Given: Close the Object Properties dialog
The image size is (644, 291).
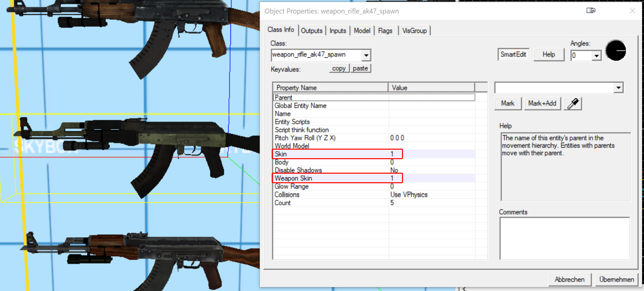Looking at the screenshot, I should coord(632,11).
